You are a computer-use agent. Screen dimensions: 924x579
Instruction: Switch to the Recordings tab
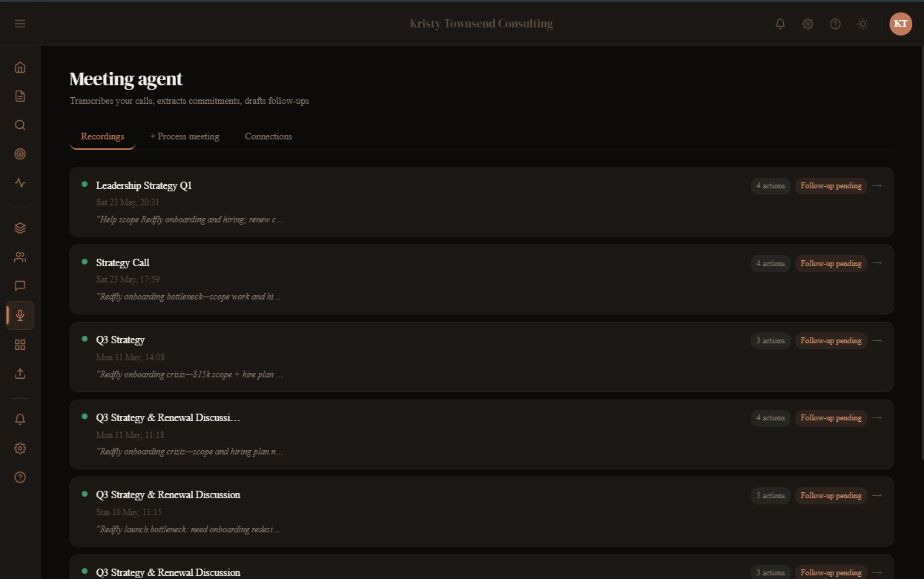(102, 136)
